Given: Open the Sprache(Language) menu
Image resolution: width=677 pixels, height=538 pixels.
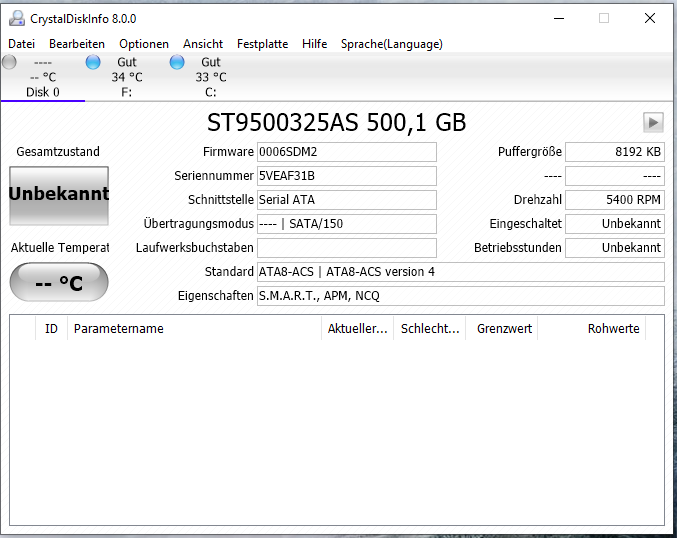Looking at the screenshot, I should coord(392,44).
